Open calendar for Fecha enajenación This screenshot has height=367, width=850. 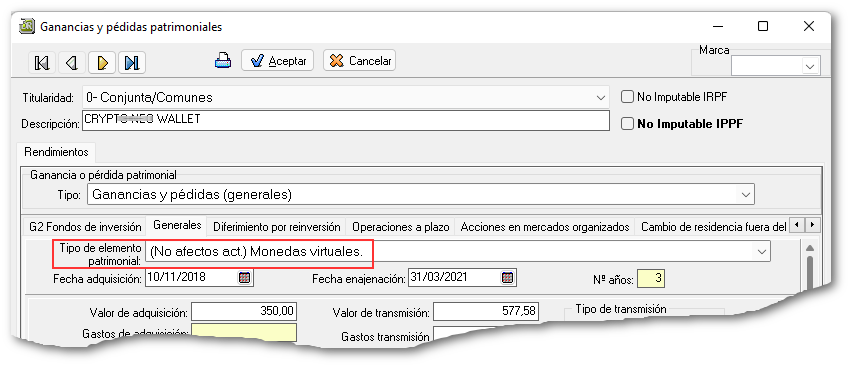pyautogui.click(x=507, y=278)
